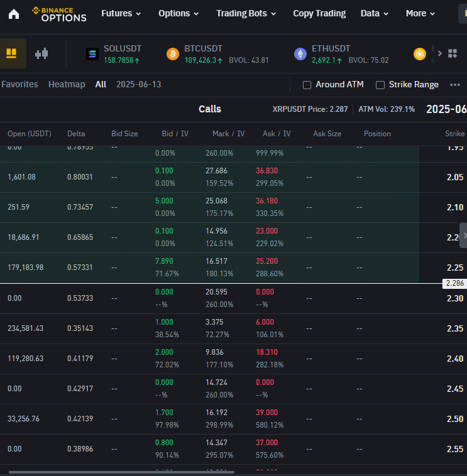Expand the Data dropdown menu
Viewport: 467px width, 476px height.
tap(375, 13)
